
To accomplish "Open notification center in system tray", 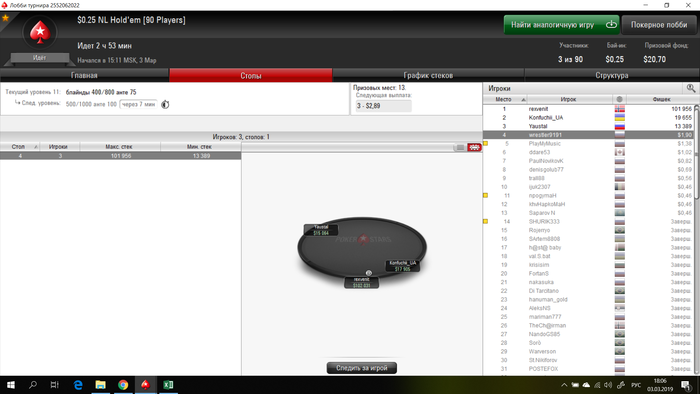I will 687,385.
